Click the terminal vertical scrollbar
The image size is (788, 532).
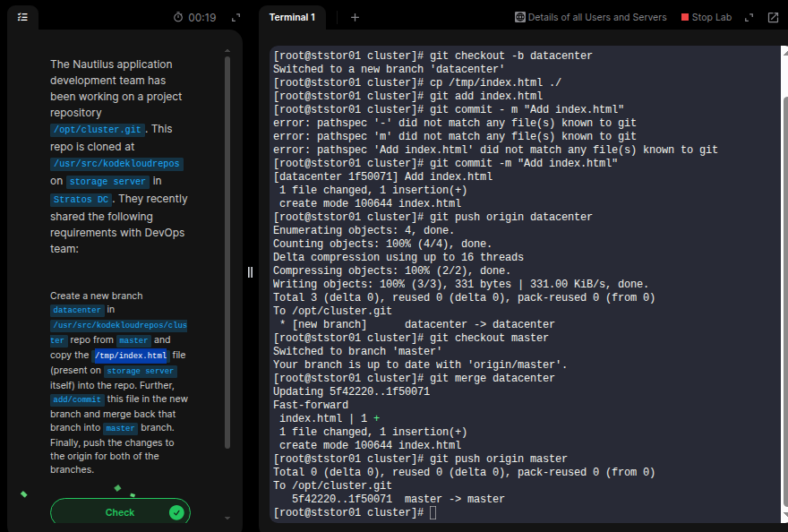[784, 302]
